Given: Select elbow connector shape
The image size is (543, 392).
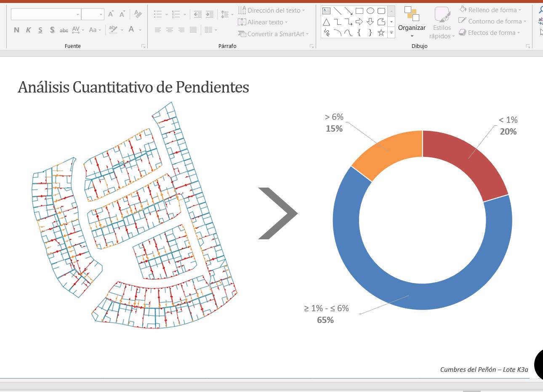Looking at the screenshot, I should [337, 22].
